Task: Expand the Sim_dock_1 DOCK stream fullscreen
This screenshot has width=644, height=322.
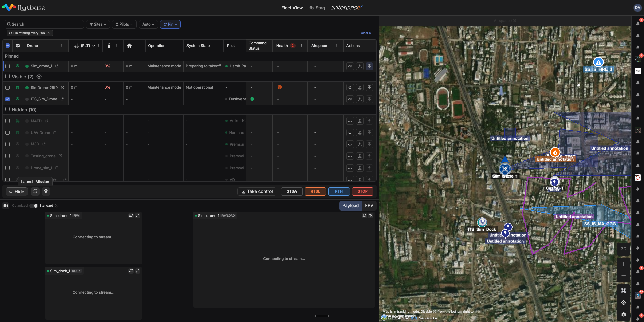Action: (138, 271)
